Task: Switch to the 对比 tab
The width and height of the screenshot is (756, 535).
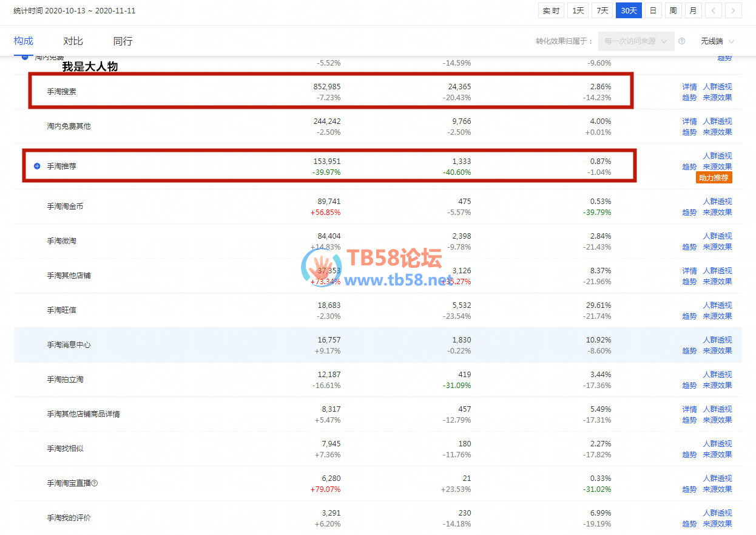Action: click(x=73, y=41)
